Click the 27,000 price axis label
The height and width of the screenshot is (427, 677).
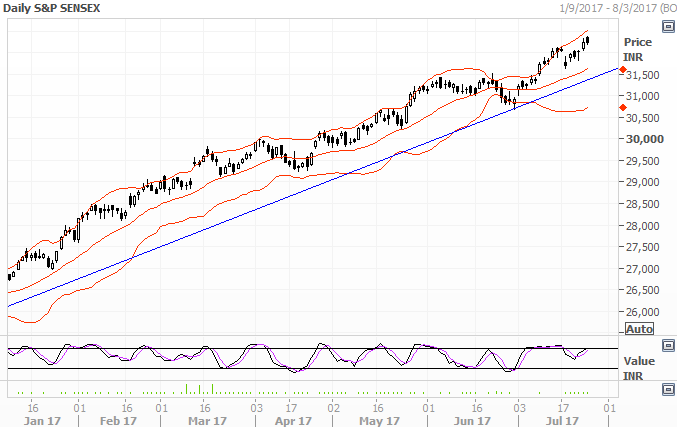[643, 269]
